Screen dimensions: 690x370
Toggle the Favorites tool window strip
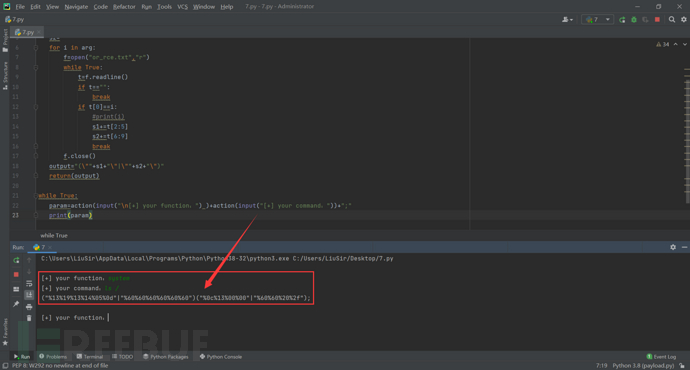coord(5,332)
